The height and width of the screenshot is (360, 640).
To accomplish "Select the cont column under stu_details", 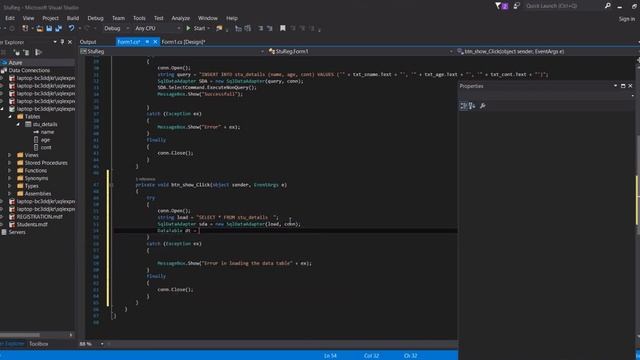I will click(x=46, y=148).
